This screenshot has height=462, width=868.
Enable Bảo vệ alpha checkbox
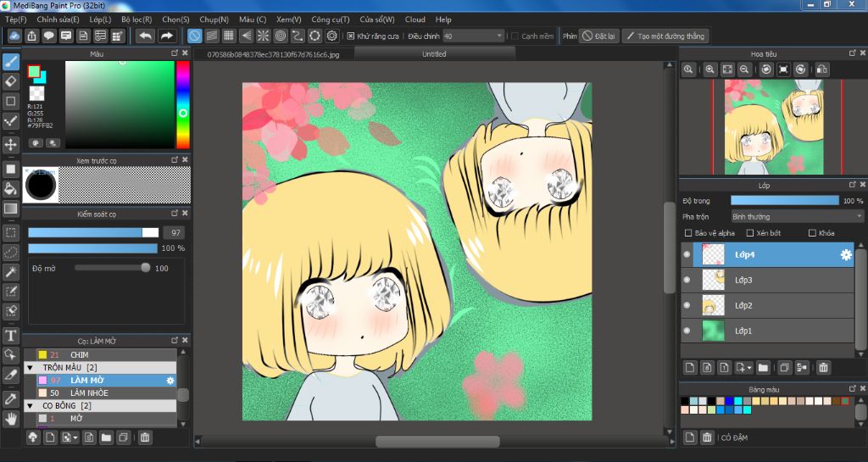pos(688,233)
